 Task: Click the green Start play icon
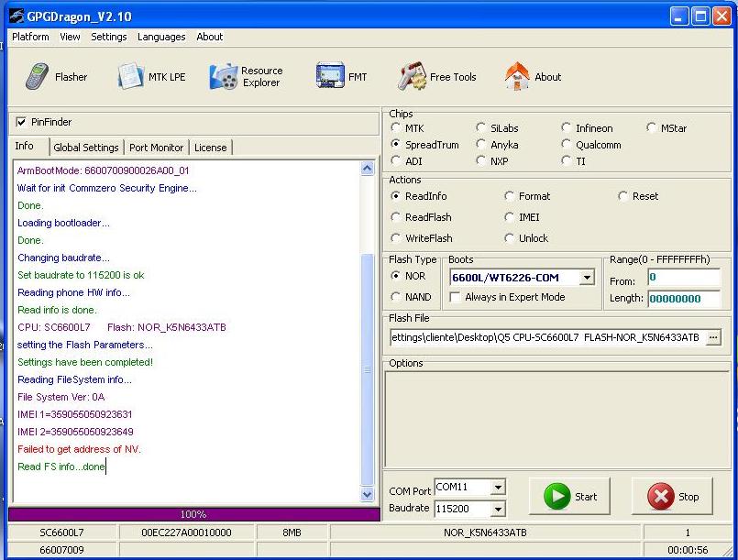click(x=556, y=497)
